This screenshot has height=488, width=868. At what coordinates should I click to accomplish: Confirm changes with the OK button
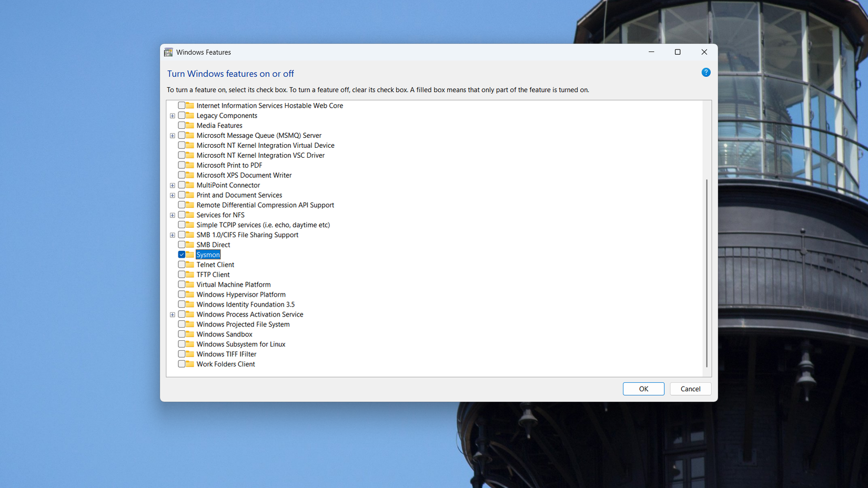point(643,389)
